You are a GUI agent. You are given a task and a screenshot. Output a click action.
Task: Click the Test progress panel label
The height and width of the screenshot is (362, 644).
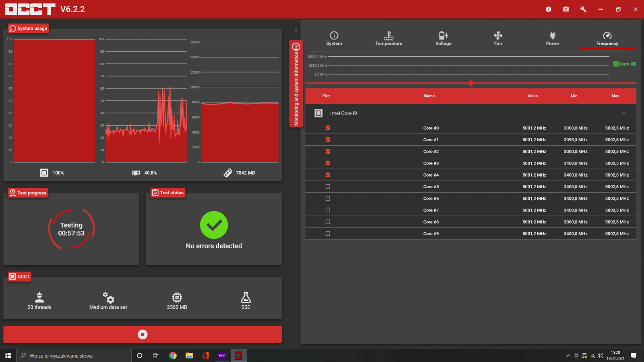[28, 193]
